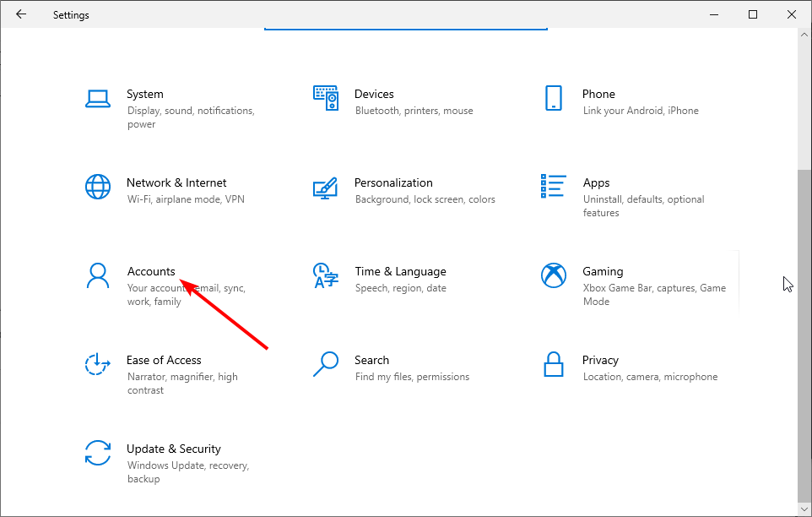
Task: Open Gaming via the Xbox icon
Action: pos(553,275)
